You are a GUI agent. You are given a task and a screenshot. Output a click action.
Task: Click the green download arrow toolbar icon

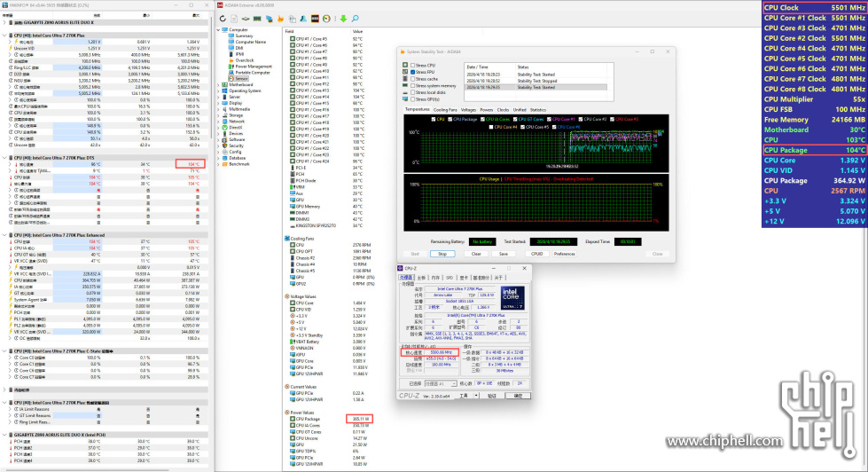343,19
